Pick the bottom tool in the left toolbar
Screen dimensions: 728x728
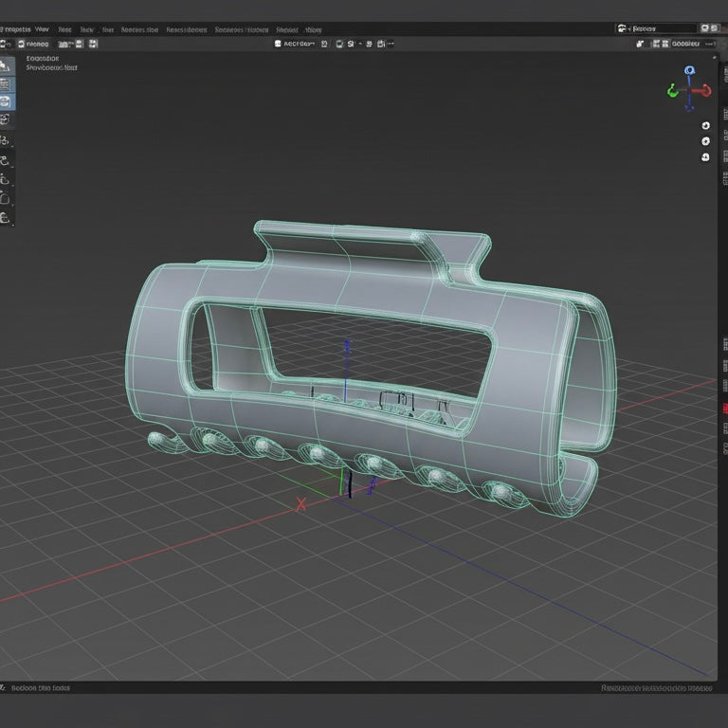(x=7, y=217)
